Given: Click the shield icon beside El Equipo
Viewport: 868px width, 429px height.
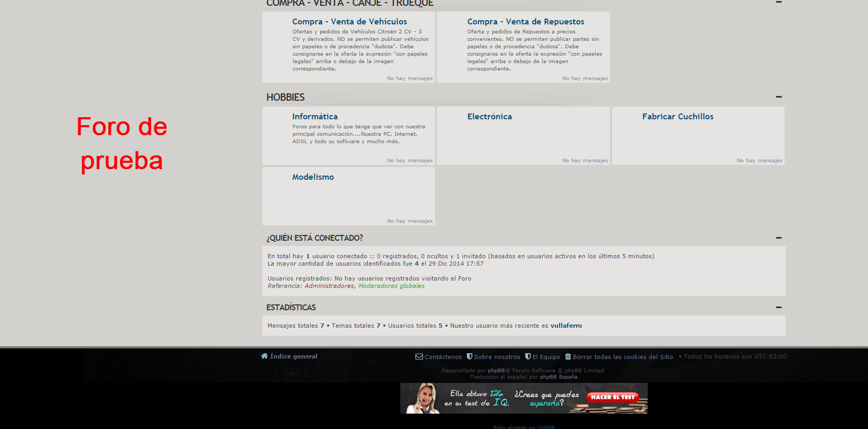Looking at the screenshot, I should point(528,357).
